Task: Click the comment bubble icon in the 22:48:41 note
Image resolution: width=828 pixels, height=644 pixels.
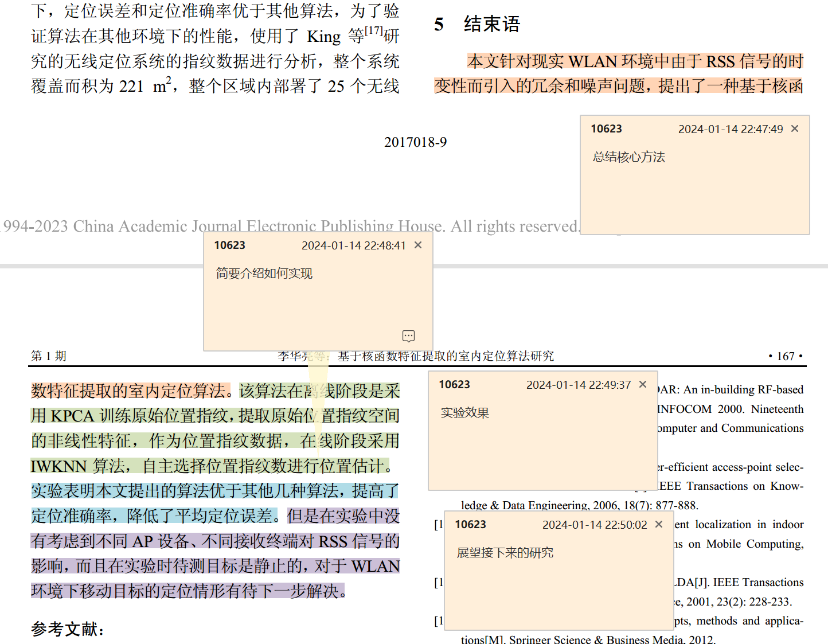Action: pyautogui.click(x=408, y=336)
